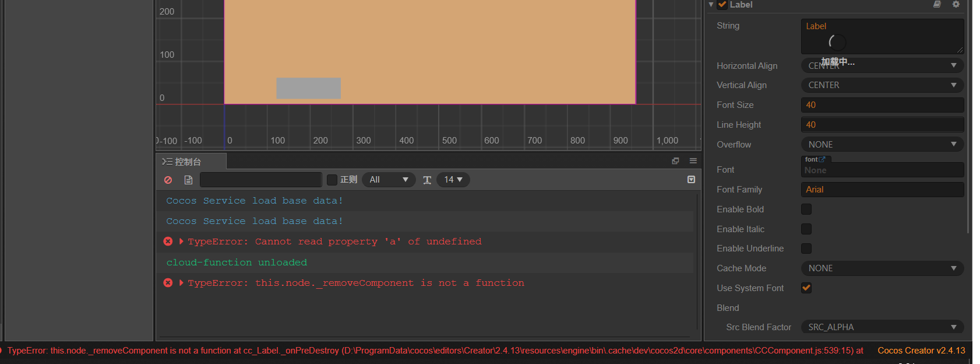Viewport: 980px width, 364px height.
Task: Toggle collapse of console messages
Action: (x=691, y=180)
